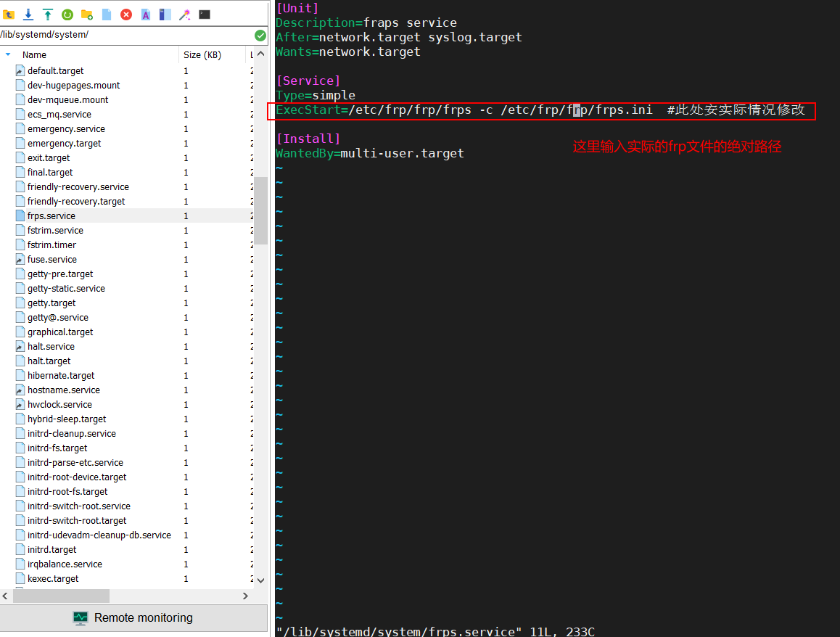Click the file list scroll-up arrow
The image size is (840, 637).
coord(261,54)
